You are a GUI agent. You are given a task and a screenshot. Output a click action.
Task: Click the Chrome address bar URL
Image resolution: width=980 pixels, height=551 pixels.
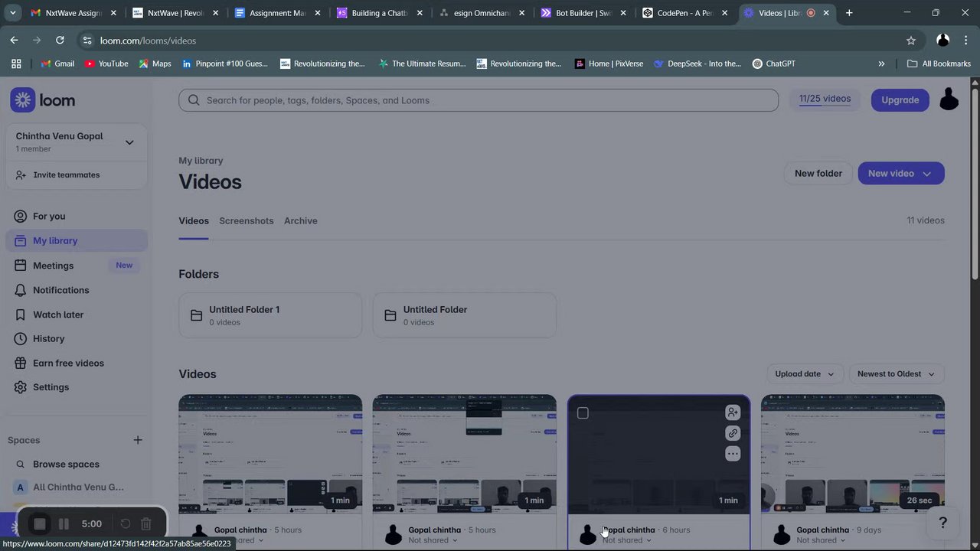[148, 41]
